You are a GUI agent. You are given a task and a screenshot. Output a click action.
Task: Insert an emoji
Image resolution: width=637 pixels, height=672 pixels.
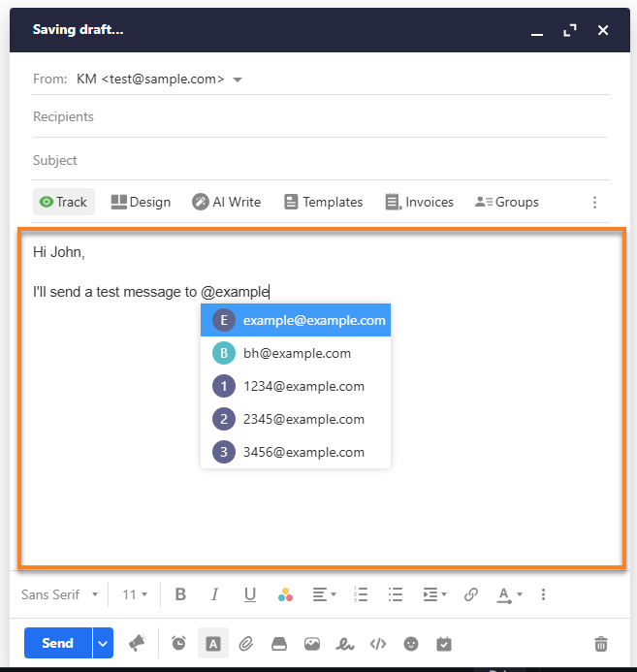[411, 644]
